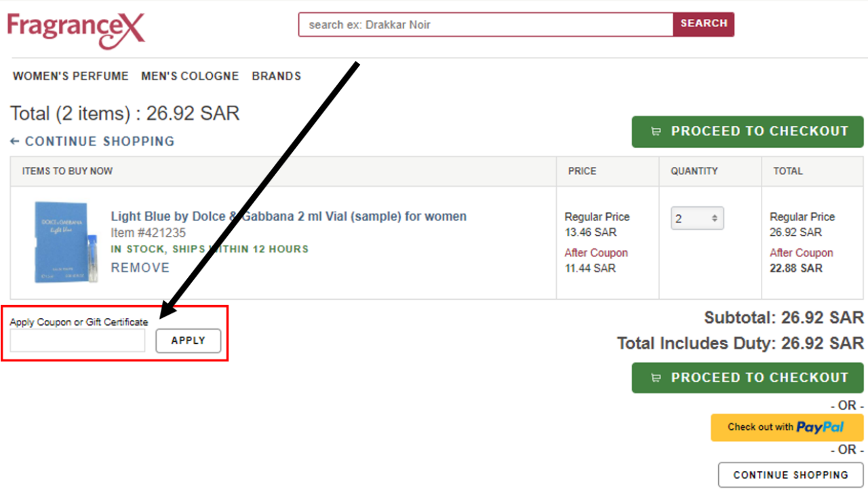The height and width of the screenshot is (493, 868).
Task: Click inside the coupon code input field
Action: [x=77, y=340]
